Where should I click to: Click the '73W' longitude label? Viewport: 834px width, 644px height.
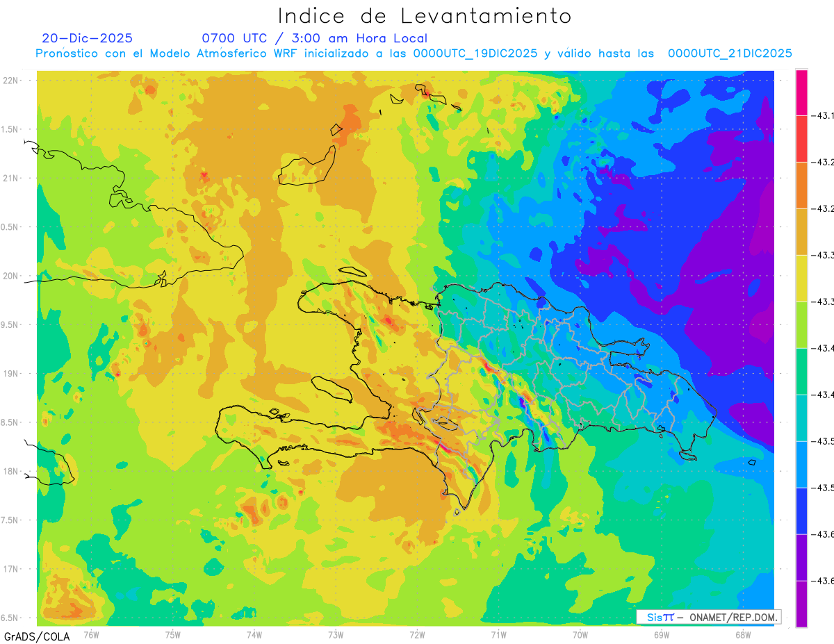coord(336,634)
